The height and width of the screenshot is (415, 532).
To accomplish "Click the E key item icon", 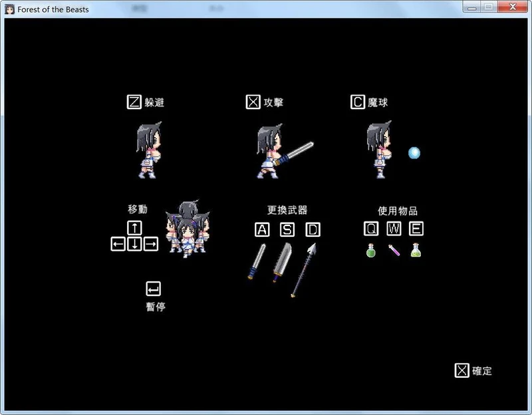I will (416, 229).
